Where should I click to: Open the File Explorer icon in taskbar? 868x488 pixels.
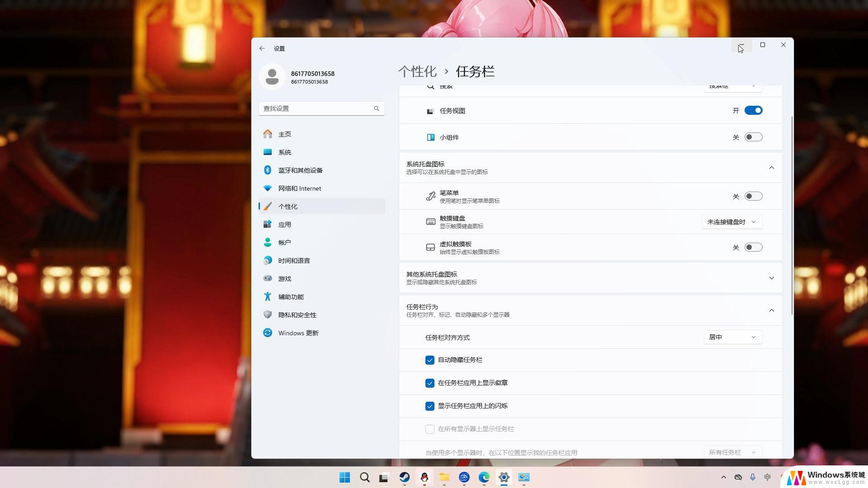tap(445, 477)
